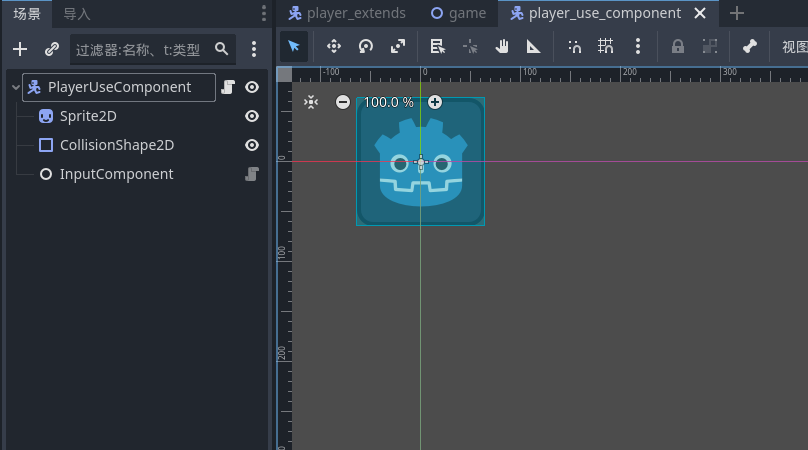Click the instantiate child scene link icon
The height and width of the screenshot is (450, 808).
pos(52,49)
